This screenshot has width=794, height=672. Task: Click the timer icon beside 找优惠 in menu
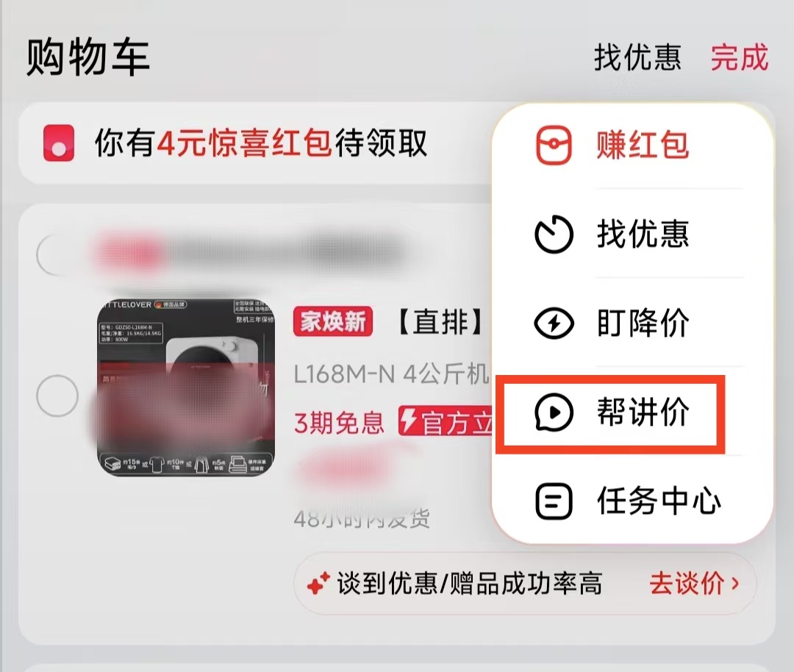[x=554, y=234]
